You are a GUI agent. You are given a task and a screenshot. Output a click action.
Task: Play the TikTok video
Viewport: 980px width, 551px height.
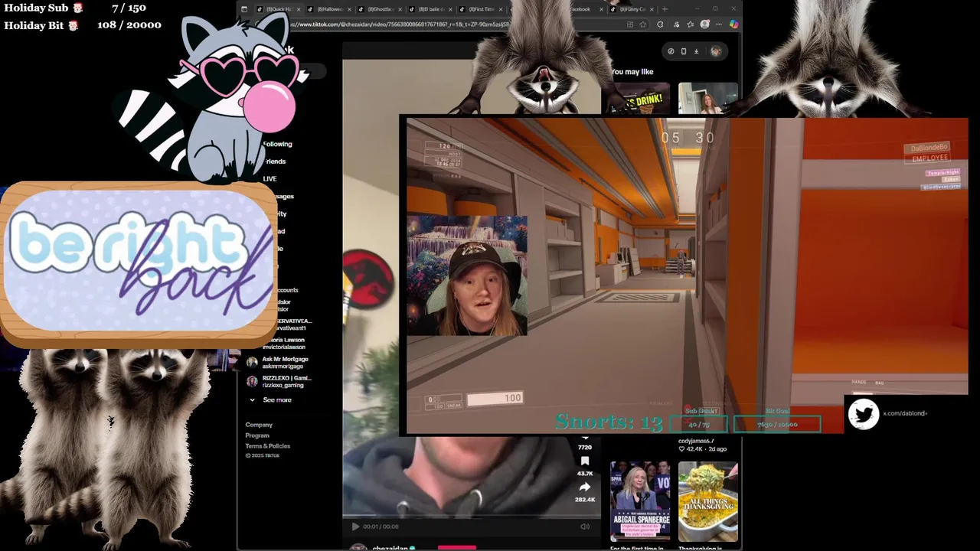[355, 527]
